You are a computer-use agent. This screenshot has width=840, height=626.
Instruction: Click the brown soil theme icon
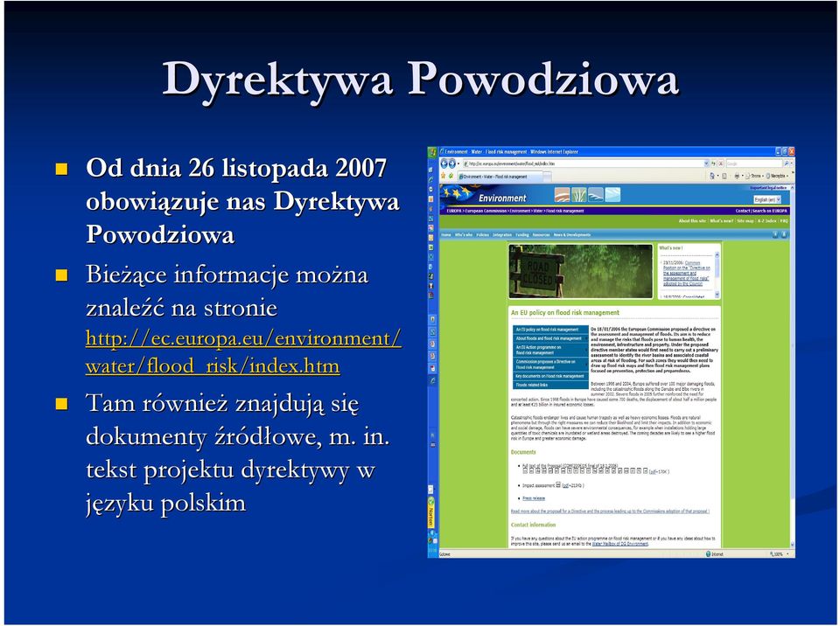562,194
